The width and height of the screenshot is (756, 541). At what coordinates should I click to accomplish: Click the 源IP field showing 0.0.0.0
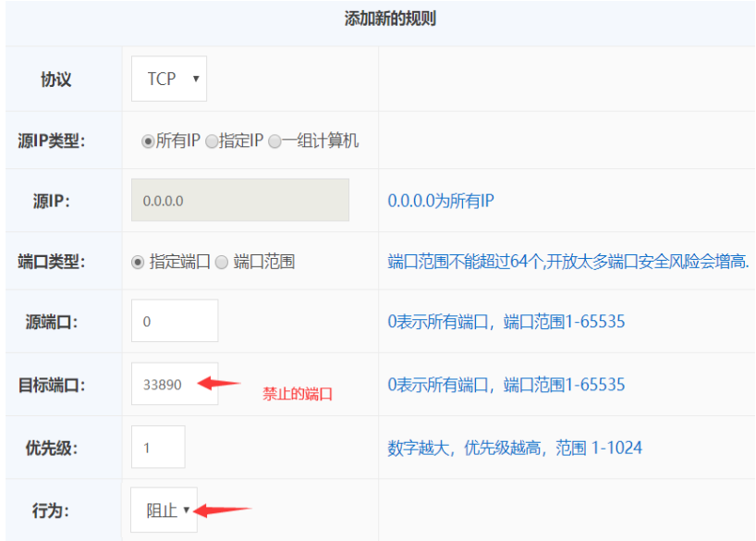coord(240,201)
